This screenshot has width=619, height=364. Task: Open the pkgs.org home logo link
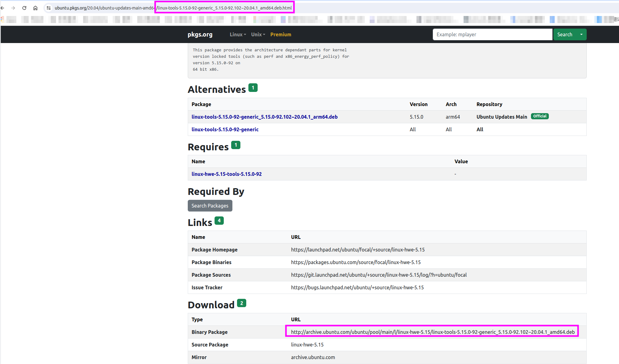pyautogui.click(x=200, y=34)
